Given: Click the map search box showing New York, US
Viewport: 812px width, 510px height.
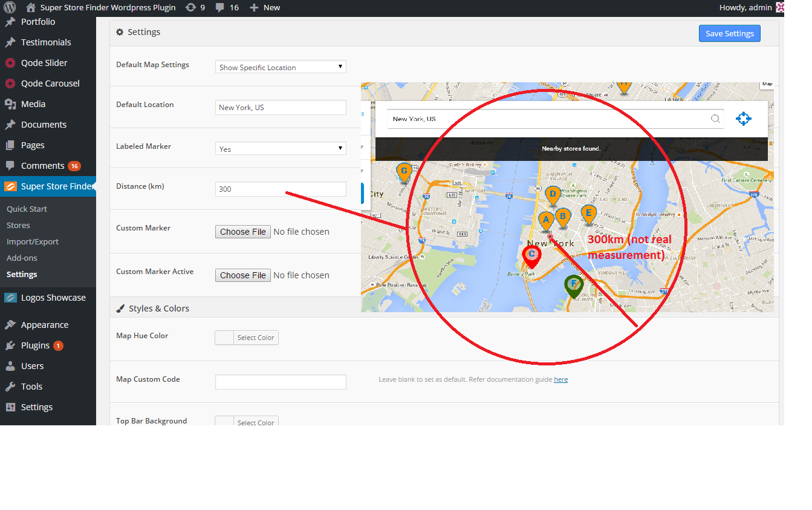Looking at the screenshot, I should (x=556, y=119).
